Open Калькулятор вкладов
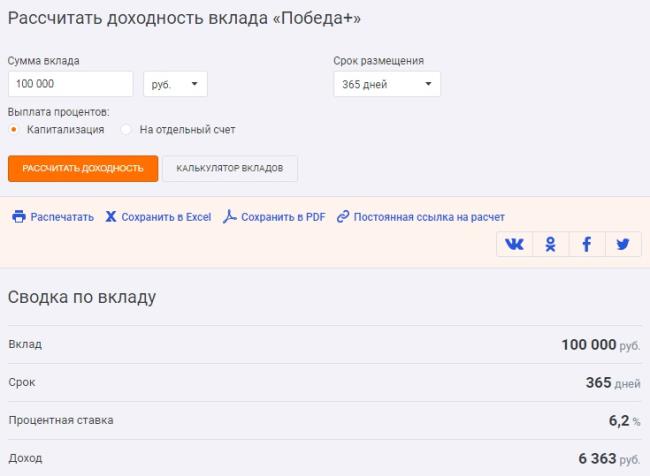650x476 pixels. click(230, 168)
